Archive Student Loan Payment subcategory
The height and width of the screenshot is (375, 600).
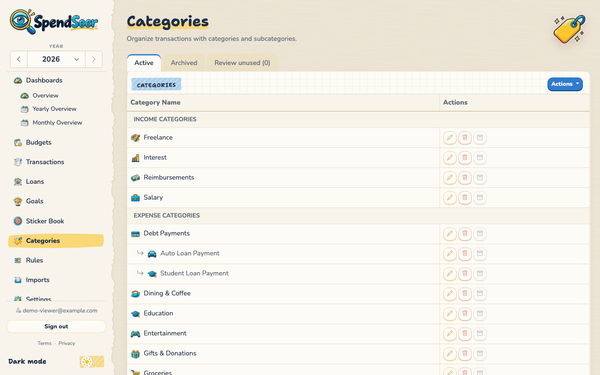480,273
